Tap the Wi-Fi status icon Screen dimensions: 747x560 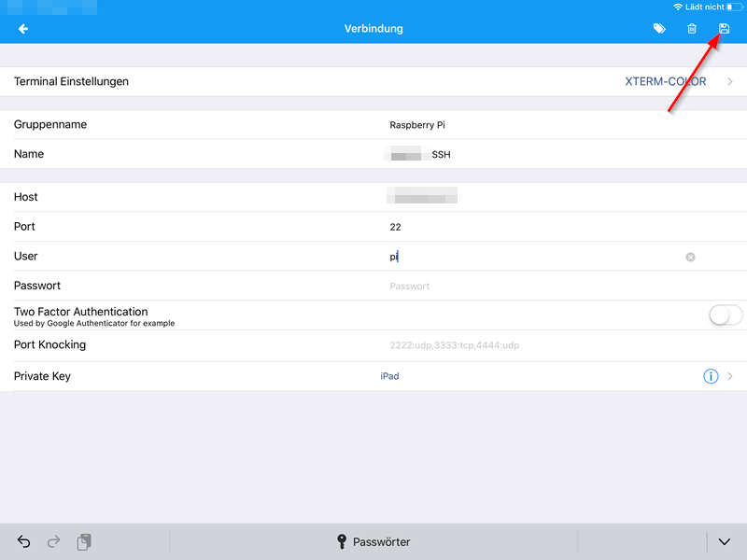click(677, 7)
